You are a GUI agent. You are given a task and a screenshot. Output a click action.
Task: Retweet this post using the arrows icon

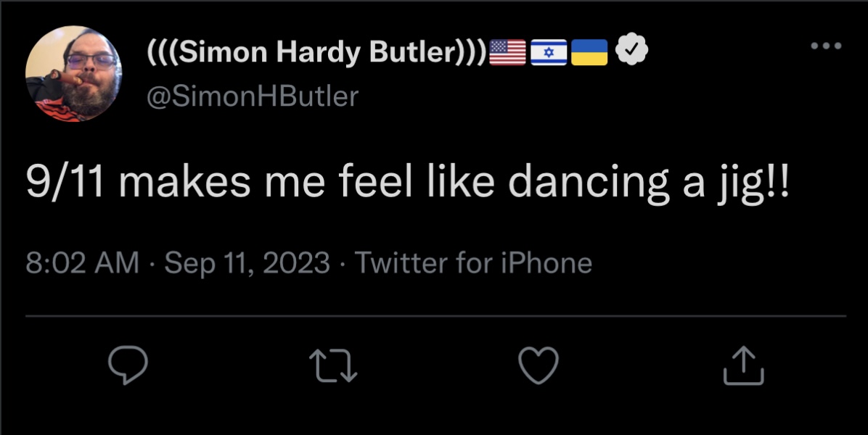tap(333, 364)
